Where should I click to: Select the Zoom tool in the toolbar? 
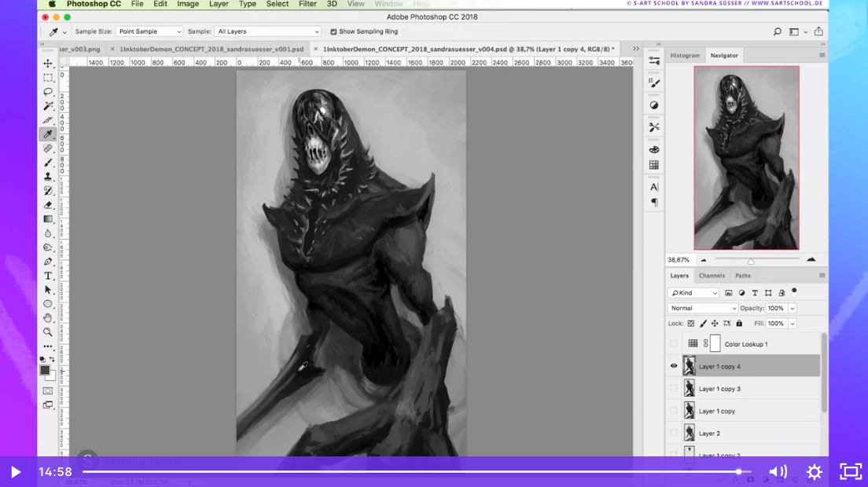point(48,332)
